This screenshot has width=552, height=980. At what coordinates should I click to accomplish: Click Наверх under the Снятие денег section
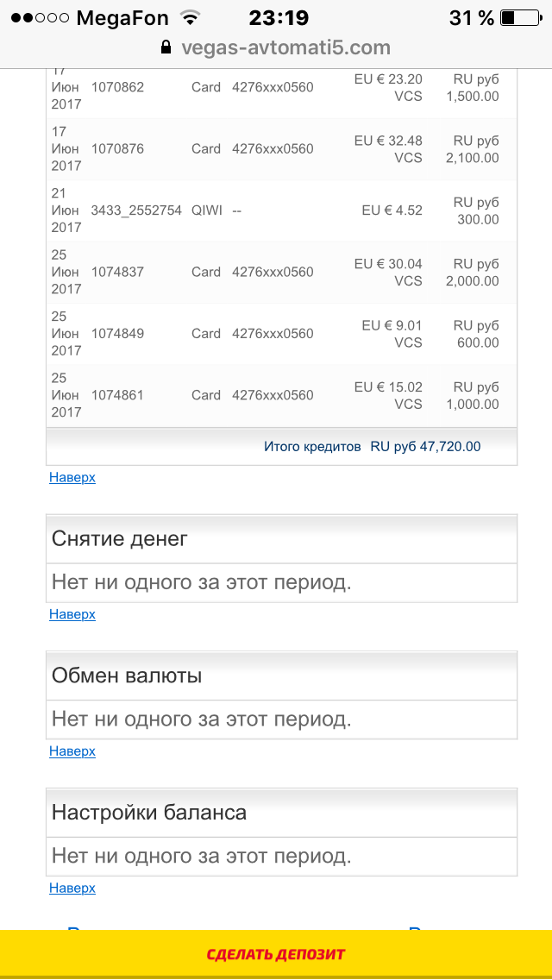click(x=72, y=614)
